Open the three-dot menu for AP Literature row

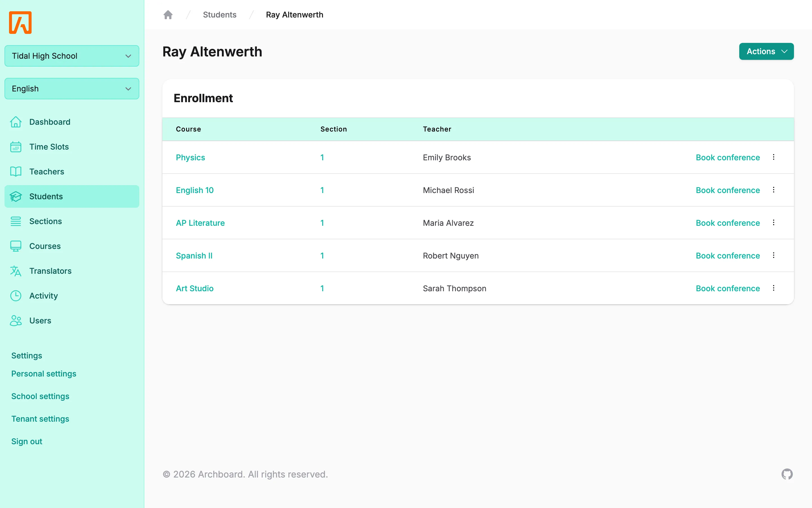(773, 222)
